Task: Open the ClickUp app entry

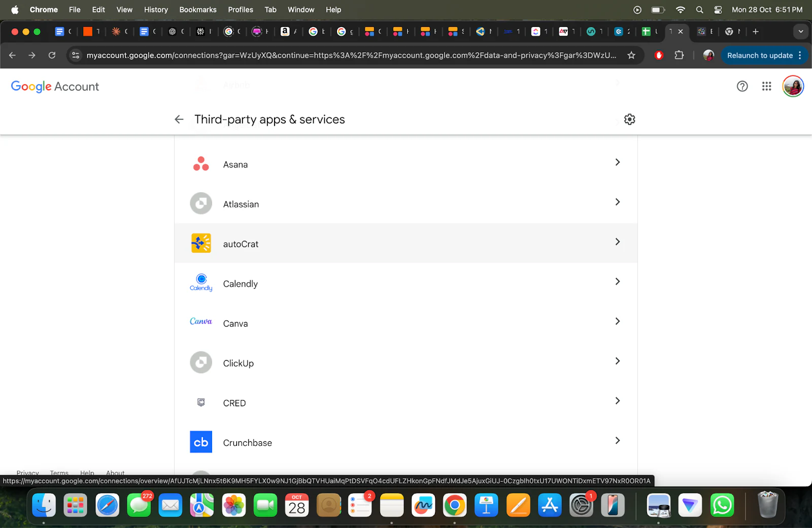Action: (406, 362)
